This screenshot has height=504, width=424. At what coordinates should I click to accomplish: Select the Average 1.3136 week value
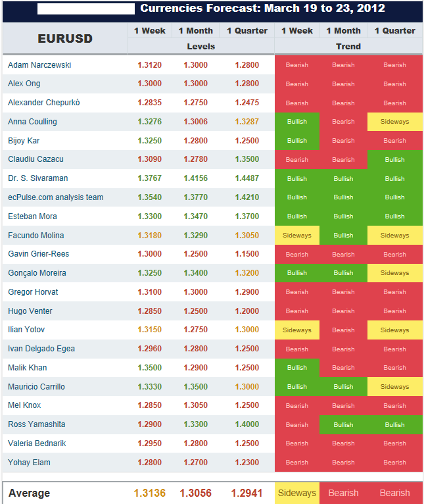pyautogui.click(x=150, y=493)
